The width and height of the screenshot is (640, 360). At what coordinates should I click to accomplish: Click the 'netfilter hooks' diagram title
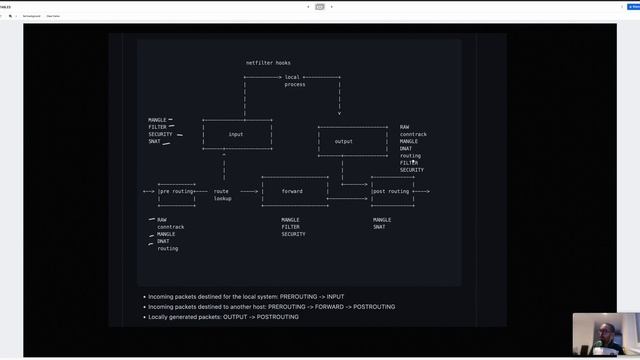[268, 63]
